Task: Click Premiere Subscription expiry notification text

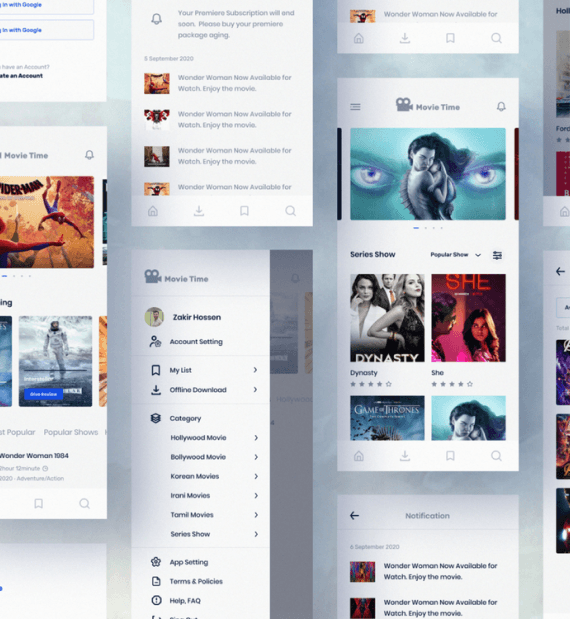Action: [236, 24]
